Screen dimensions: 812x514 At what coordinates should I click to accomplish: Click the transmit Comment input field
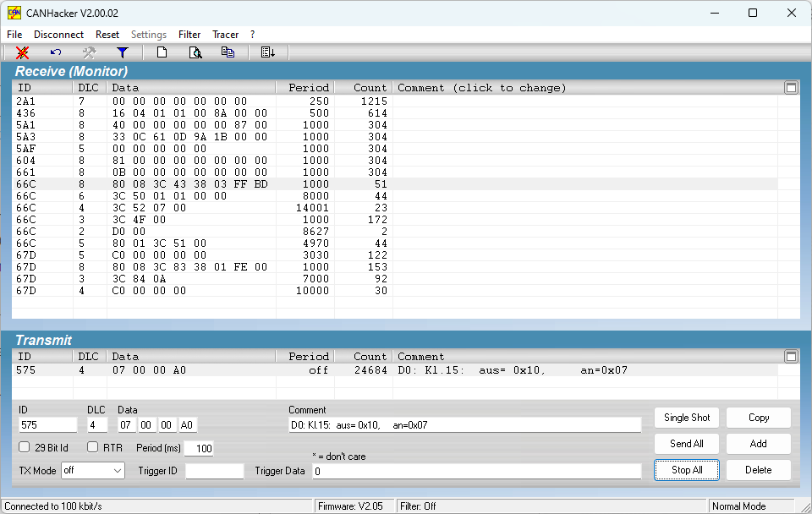click(x=464, y=425)
